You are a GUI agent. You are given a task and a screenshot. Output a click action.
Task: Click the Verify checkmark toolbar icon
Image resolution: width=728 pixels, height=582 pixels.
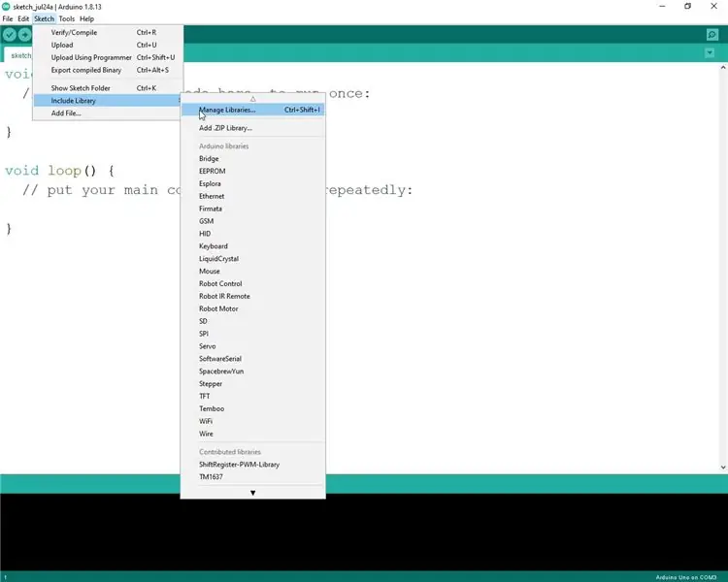click(10, 35)
